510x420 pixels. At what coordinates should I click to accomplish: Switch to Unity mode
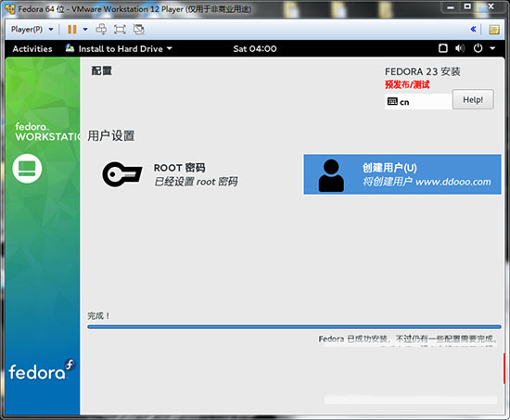[139, 30]
